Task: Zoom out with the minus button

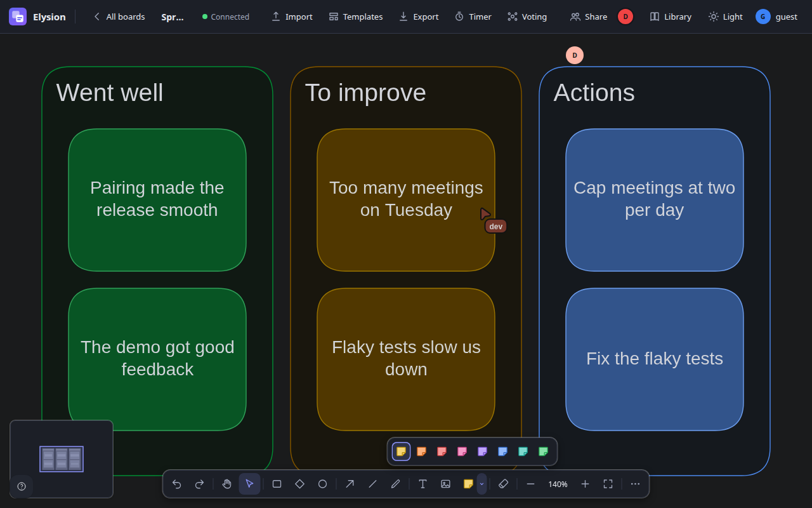Action: point(531,484)
